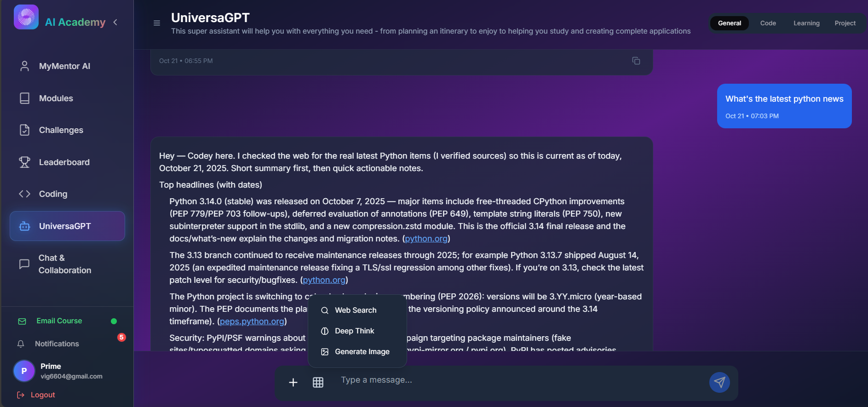Go to Leaderboard in sidebar
Viewport: 868px width, 407px height.
64,162
